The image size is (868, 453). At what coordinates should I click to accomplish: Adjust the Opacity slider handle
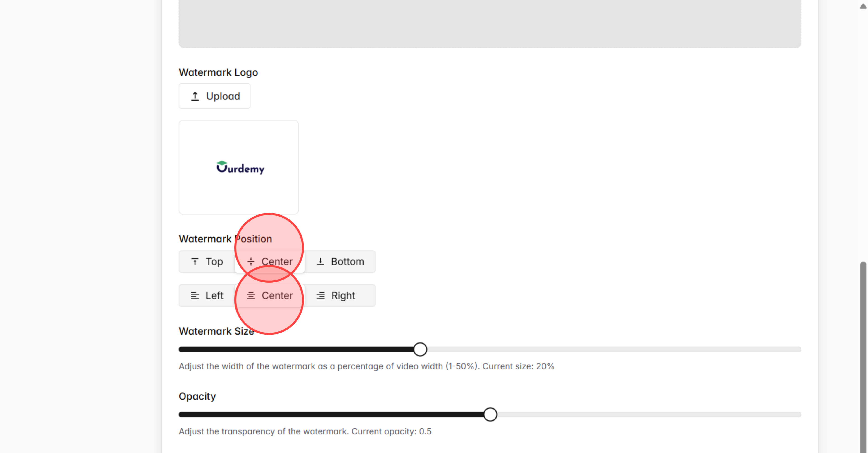[491, 414]
